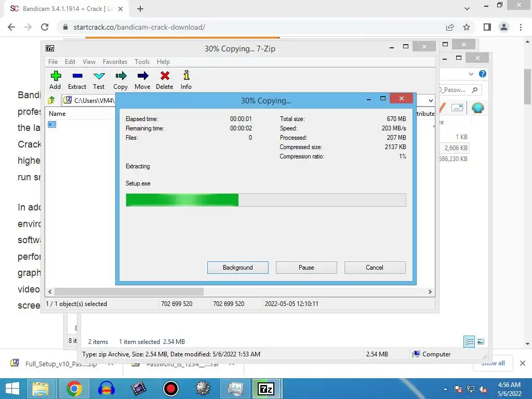Open the Favorites menu in 7-Zip
The height and width of the screenshot is (399, 532).
(115, 62)
